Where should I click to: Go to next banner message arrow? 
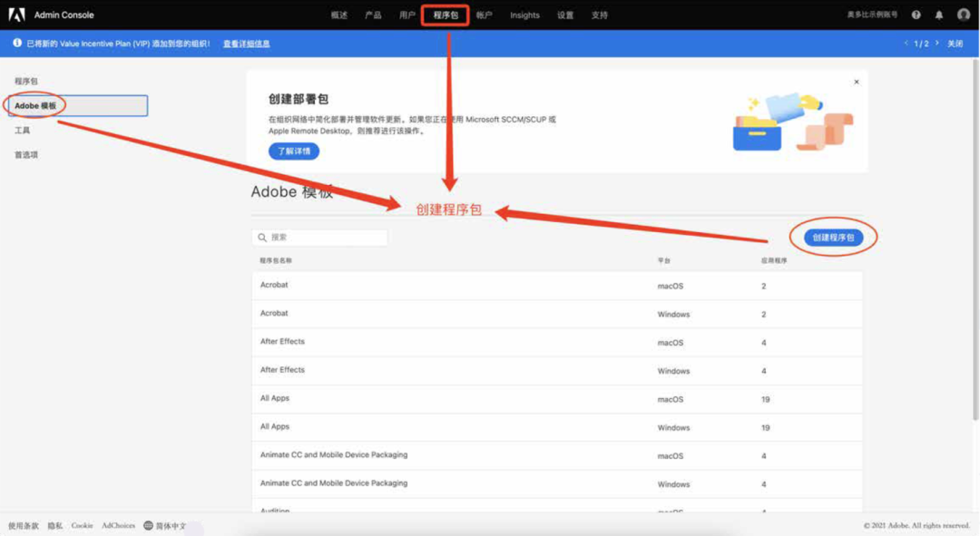click(936, 44)
